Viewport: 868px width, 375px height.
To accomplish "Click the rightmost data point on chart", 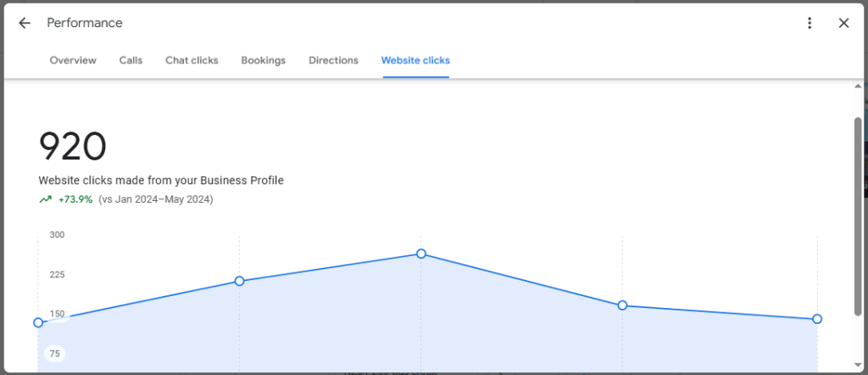I will pyautogui.click(x=817, y=319).
